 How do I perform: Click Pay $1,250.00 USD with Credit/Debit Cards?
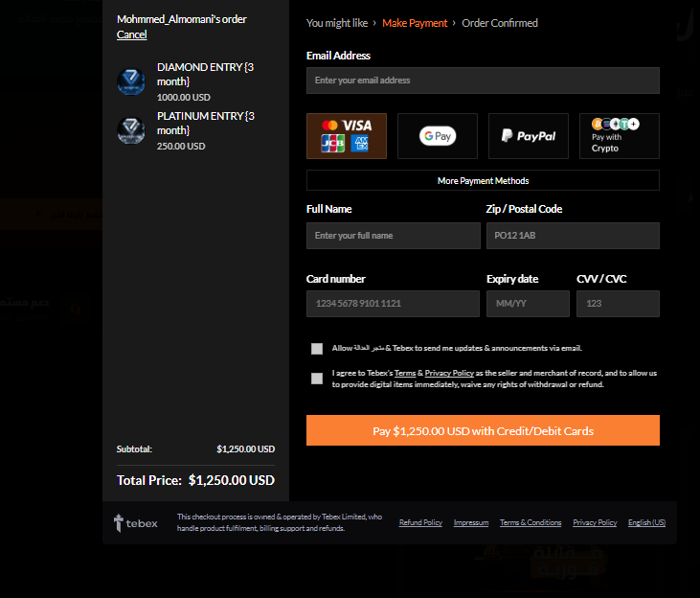pyautogui.click(x=483, y=430)
